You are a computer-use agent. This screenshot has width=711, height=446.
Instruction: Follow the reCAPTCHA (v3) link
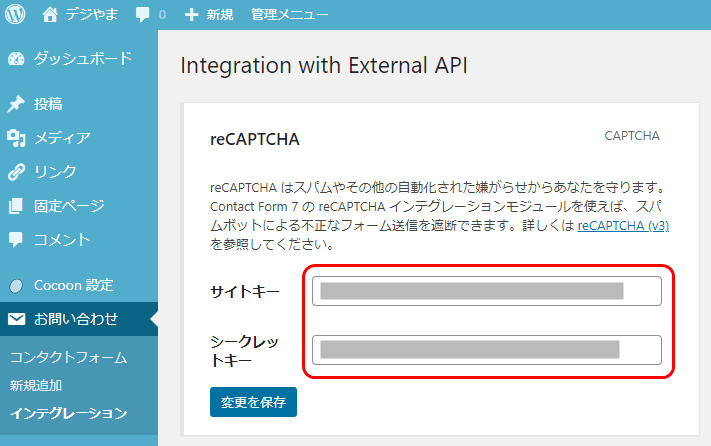pyautogui.click(x=623, y=226)
